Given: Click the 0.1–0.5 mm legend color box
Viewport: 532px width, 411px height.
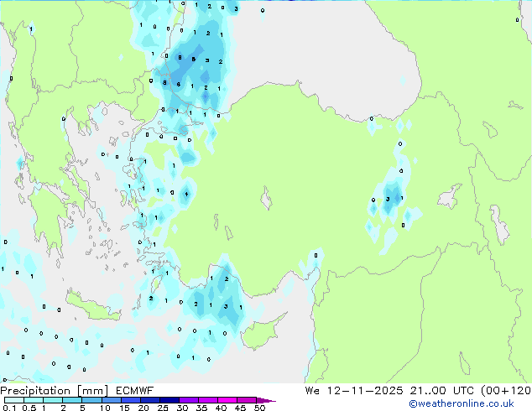Looking at the screenshot, I should tap(14, 400).
